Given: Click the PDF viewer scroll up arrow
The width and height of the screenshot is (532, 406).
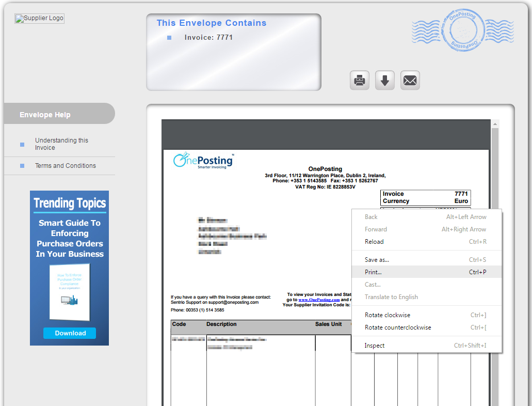Looking at the screenshot, I should tap(495, 124).
